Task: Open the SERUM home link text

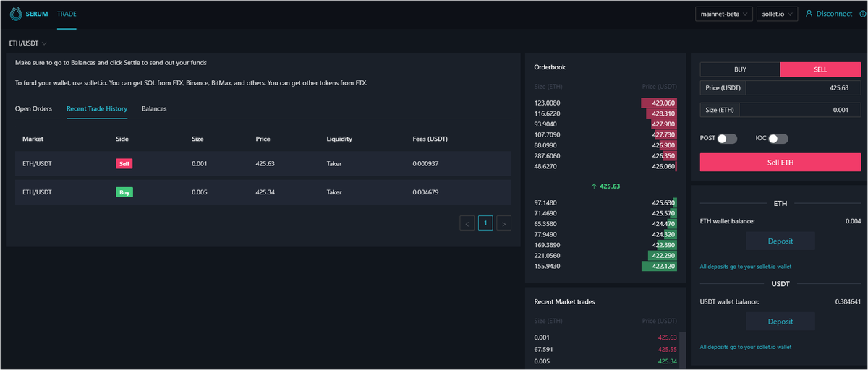Action: point(38,14)
